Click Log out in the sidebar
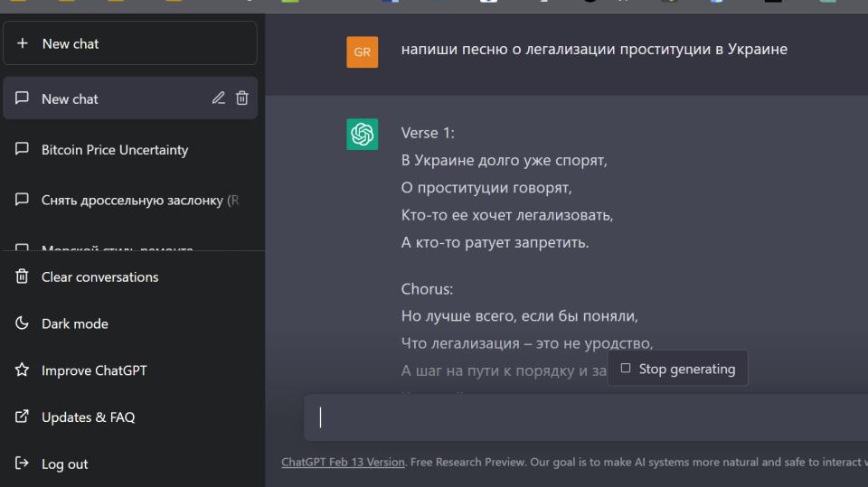Image resolution: width=868 pixels, height=487 pixels. (x=65, y=464)
